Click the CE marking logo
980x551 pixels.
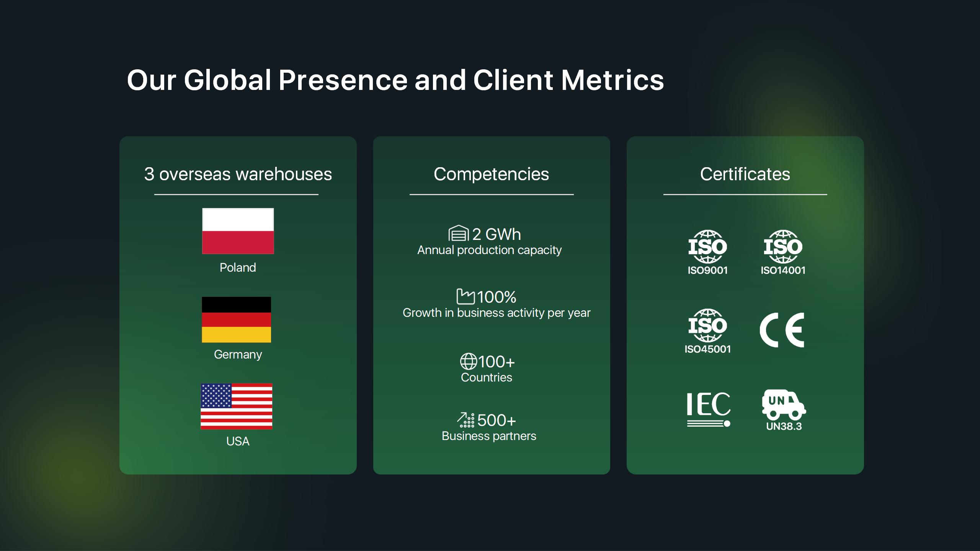point(782,330)
